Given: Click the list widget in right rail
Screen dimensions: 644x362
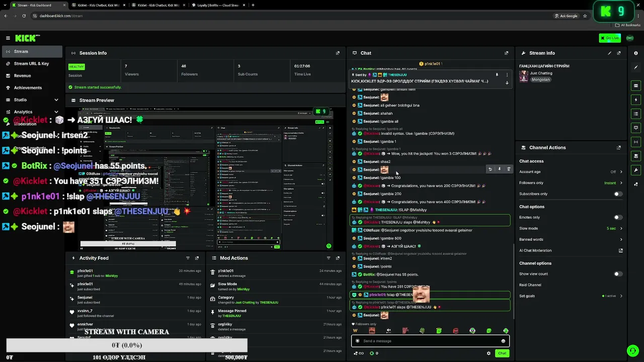Looking at the screenshot, I should click(636, 114).
